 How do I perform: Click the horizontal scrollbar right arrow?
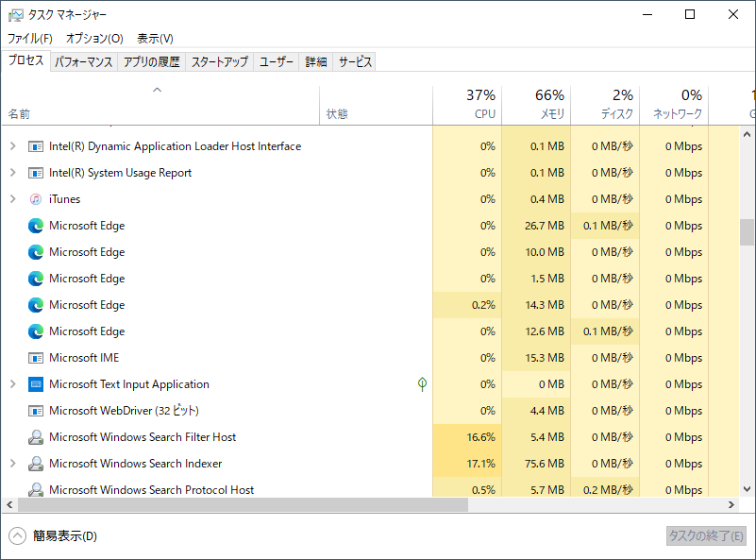[731, 504]
